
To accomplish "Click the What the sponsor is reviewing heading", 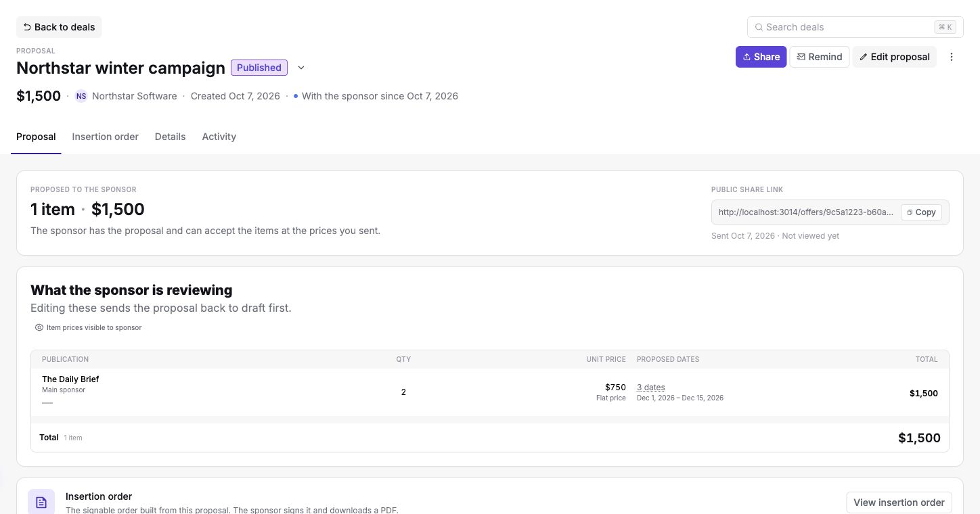I will coord(131,290).
